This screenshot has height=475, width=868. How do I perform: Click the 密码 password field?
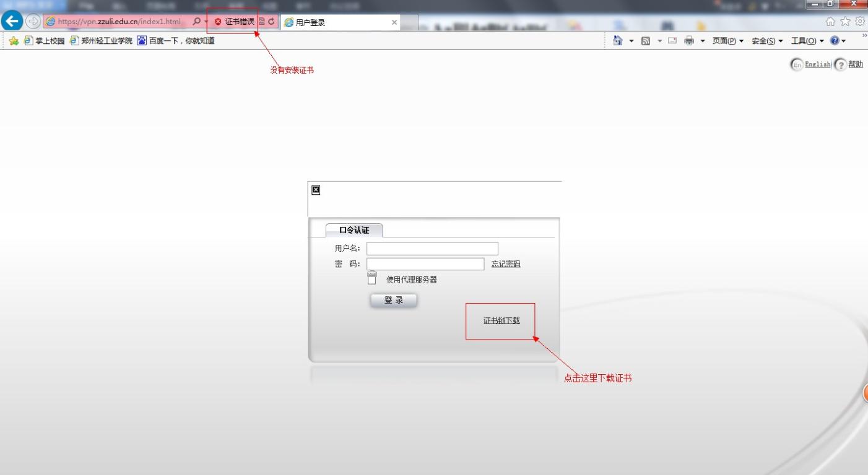point(425,264)
